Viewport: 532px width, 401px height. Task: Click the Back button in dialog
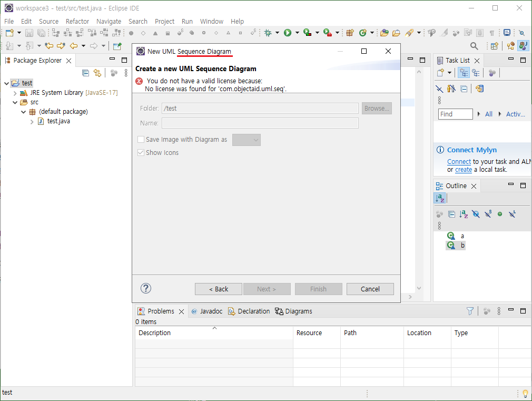219,289
